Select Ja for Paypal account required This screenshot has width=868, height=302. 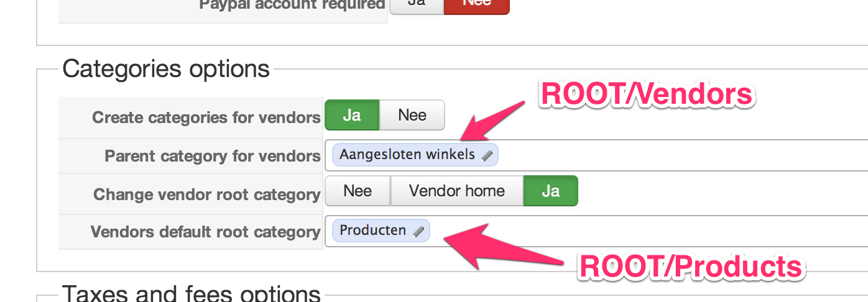417,4
